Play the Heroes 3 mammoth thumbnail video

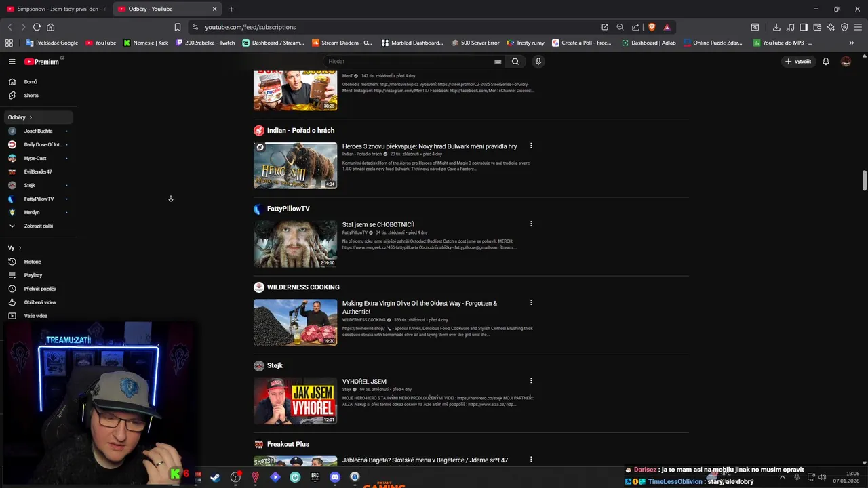(295, 165)
